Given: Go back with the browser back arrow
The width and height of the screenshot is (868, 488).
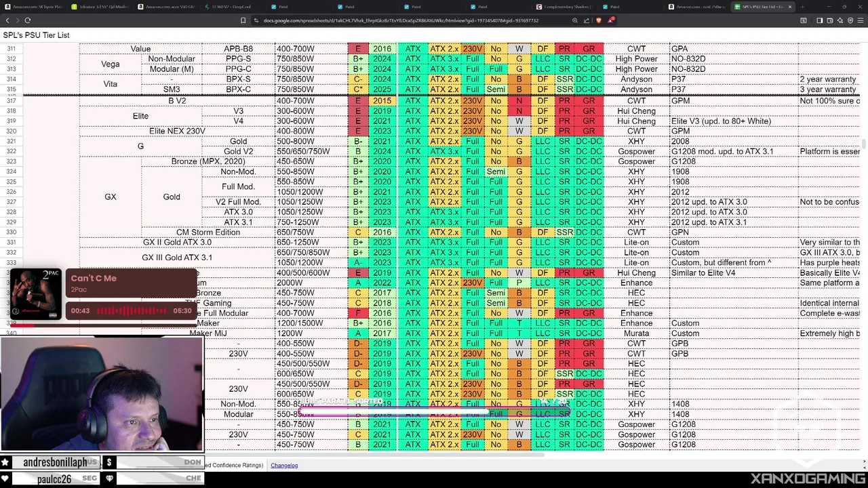Looking at the screenshot, I should pos(7,20).
